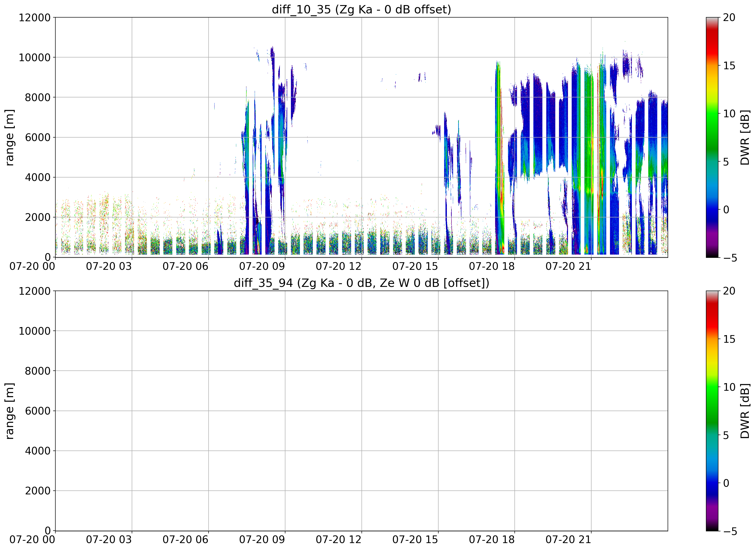Image resolution: width=756 pixels, height=550 pixels.
Task: Select 07-20 09 x-tick under diff_10_35 plot
Action: (x=262, y=266)
